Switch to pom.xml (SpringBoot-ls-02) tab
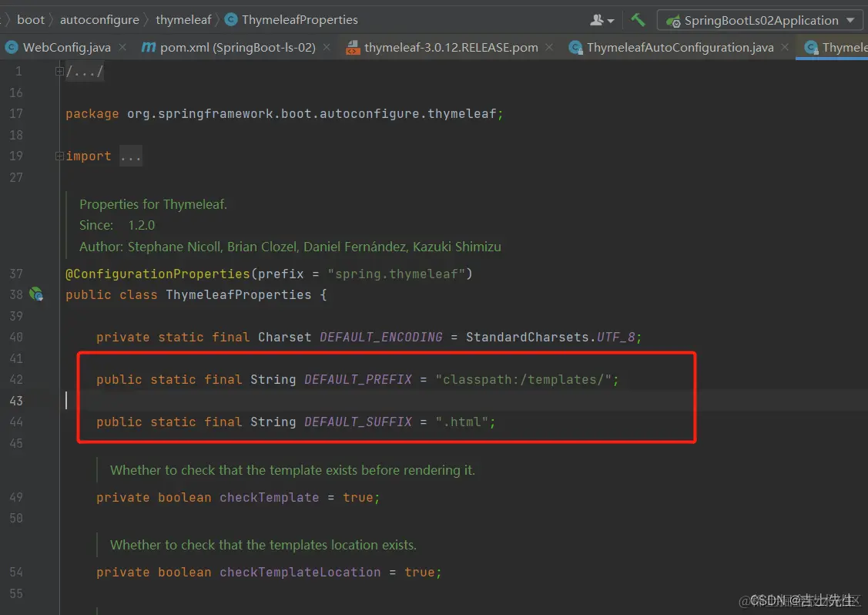 coord(237,48)
